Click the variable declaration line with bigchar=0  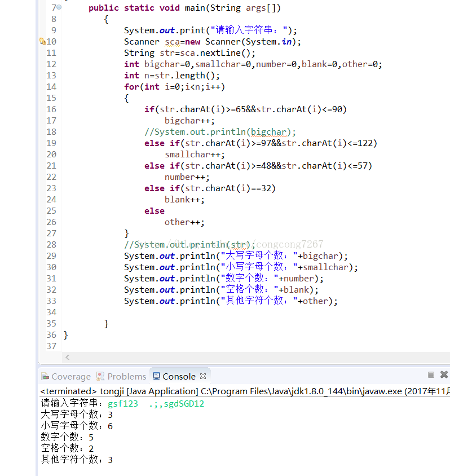click(x=253, y=64)
